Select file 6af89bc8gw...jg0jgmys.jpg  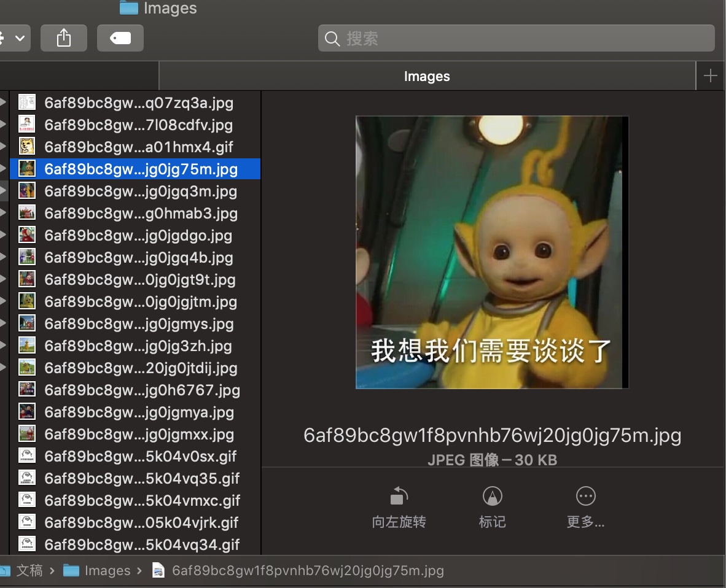click(x=135, y=323)
